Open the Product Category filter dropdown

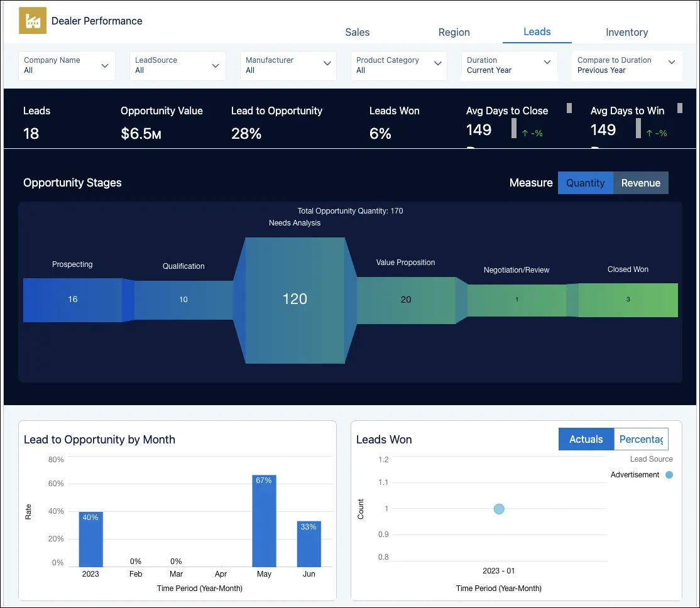[398, 65]
